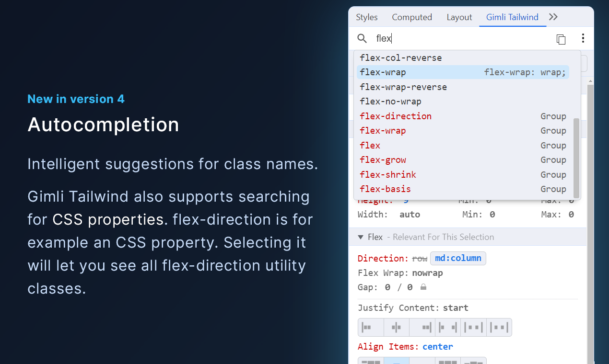
Task: Click the red 'Align Items:' label
Action: tap(388, 346)
